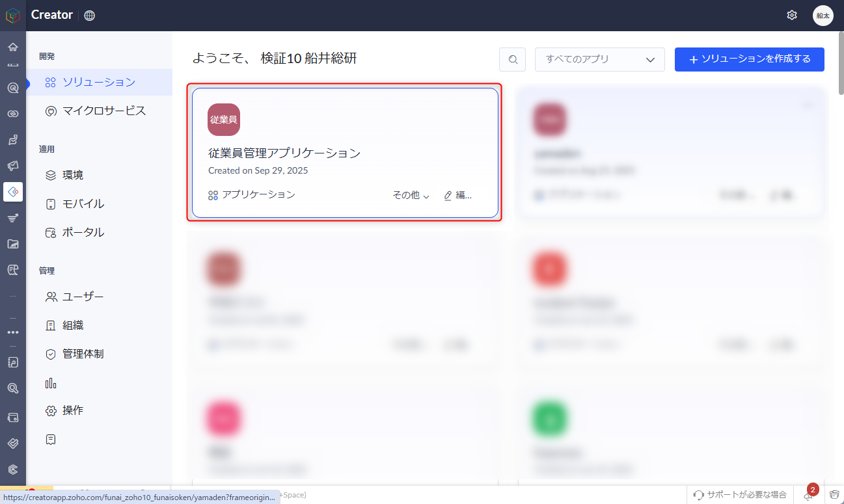Open ソリューション in the sidebar

pos(98,82)
